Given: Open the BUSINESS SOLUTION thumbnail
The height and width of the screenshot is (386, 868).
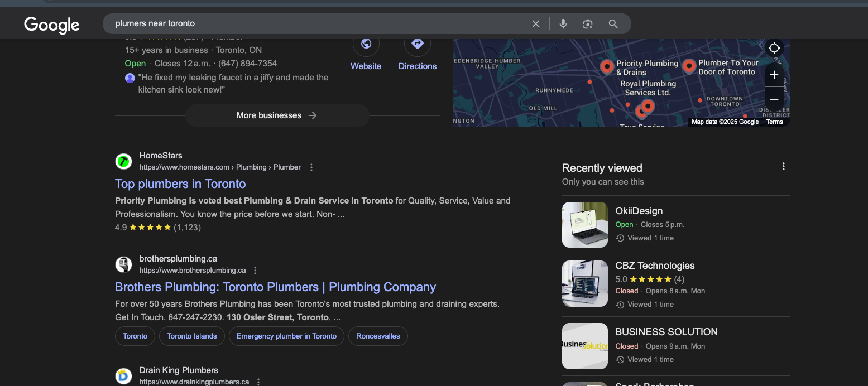Looking at the screenshot, I should pyautogui.click(x=585, y=346).
